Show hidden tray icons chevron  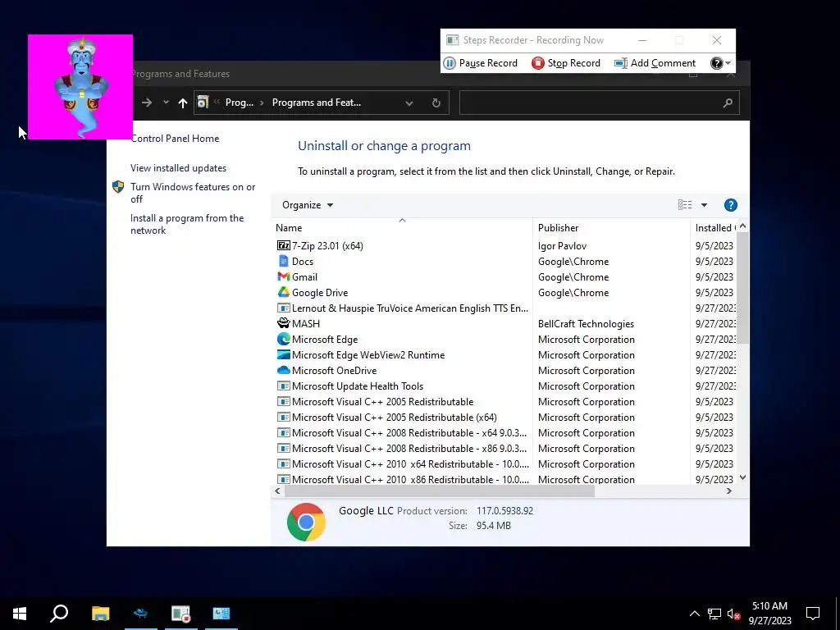point(694,614)
